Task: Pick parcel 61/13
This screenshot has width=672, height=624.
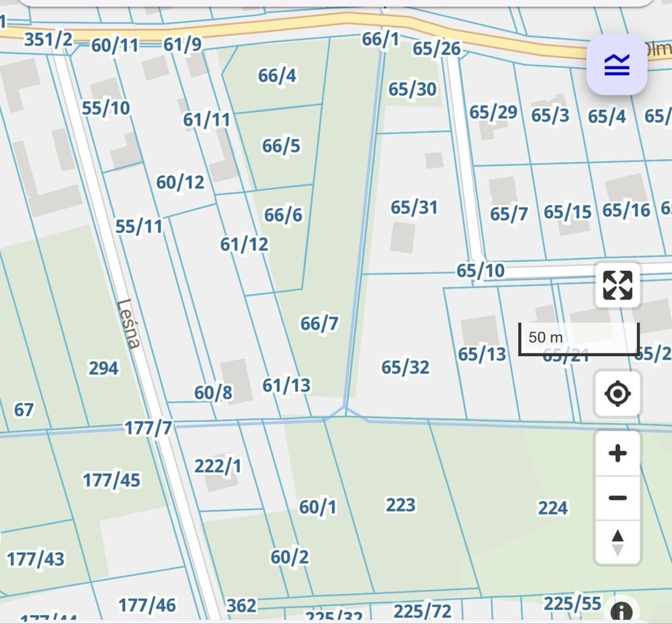Action: coord(286,385)
